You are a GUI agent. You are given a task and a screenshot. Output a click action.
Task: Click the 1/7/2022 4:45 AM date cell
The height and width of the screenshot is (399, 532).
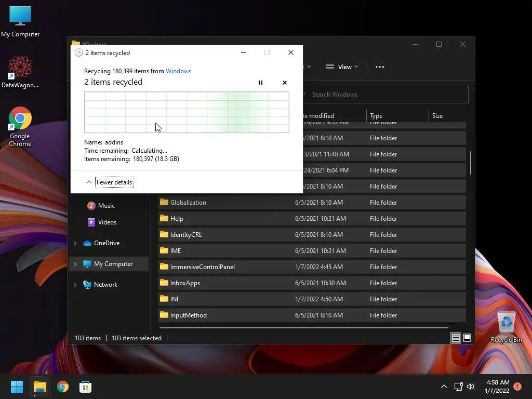pos(319,267)
